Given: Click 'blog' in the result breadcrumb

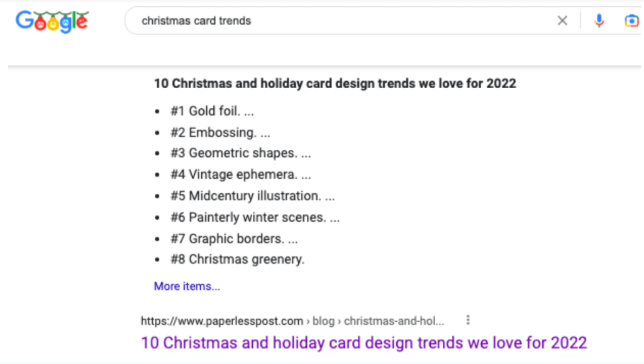Looking at the screenshot, I should point(323,321).
